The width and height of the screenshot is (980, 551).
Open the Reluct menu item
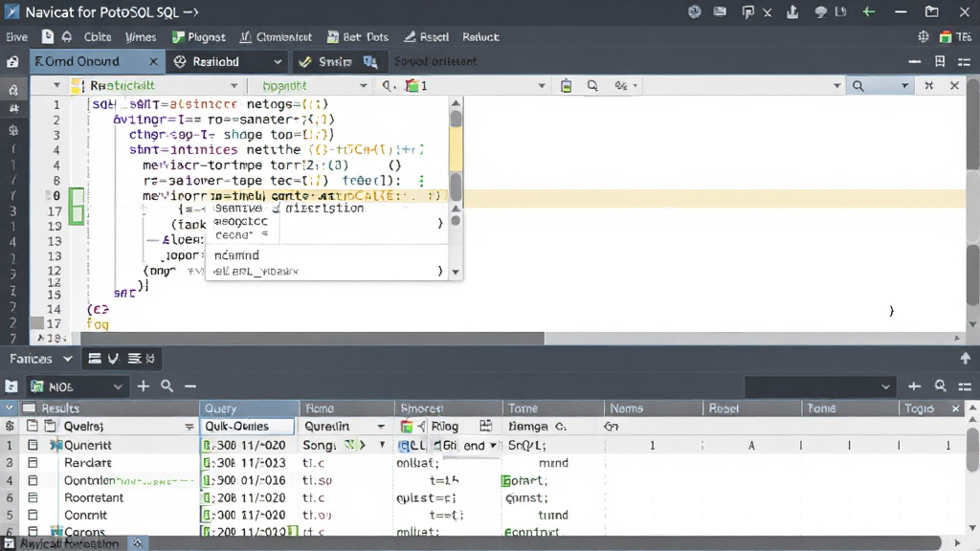[480, 37]
